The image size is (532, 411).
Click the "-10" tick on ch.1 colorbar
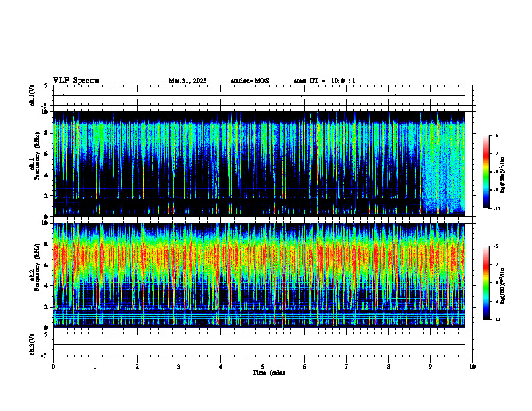click(x=497, y=209)
